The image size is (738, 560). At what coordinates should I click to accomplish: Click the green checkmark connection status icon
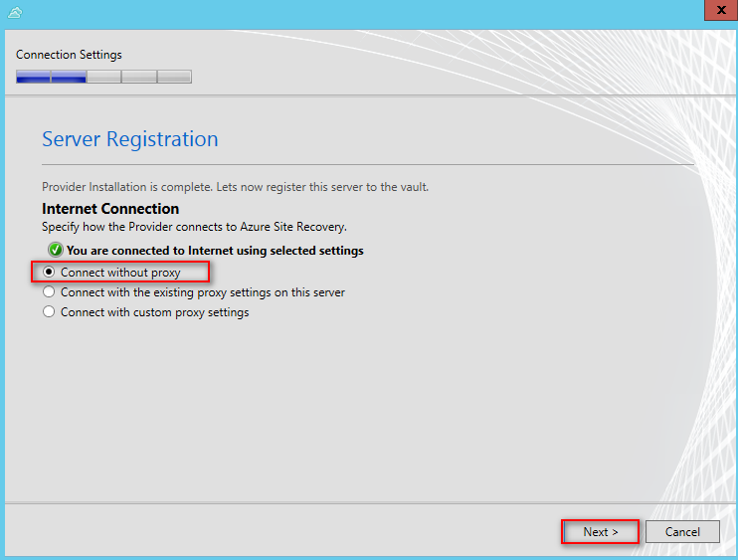pyautogui.click(x=56, y=250)
